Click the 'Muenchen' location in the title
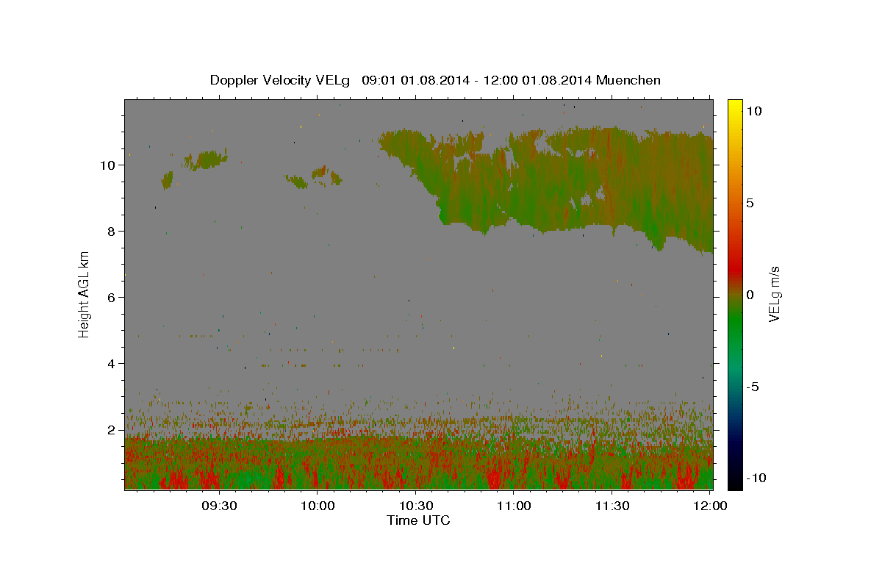 coord(628,80)
